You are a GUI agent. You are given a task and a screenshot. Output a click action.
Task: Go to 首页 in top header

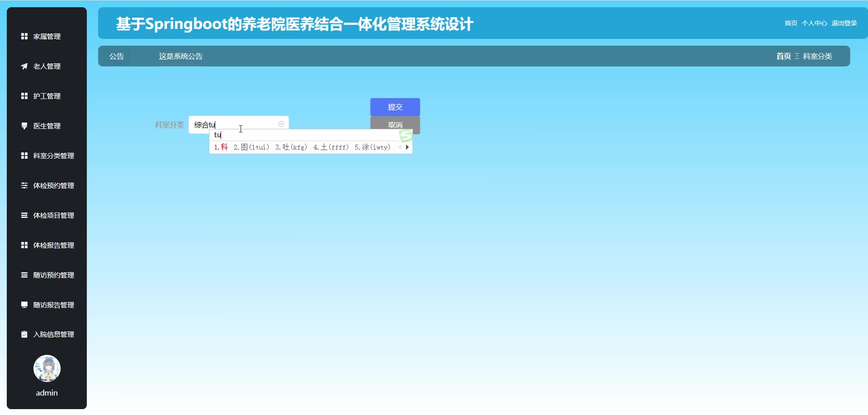click(791, 23)
